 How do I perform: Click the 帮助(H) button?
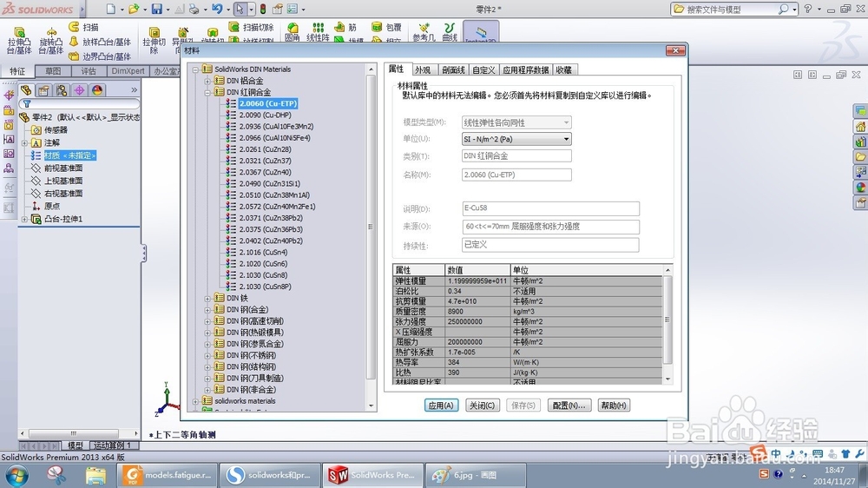click(614, 406)
